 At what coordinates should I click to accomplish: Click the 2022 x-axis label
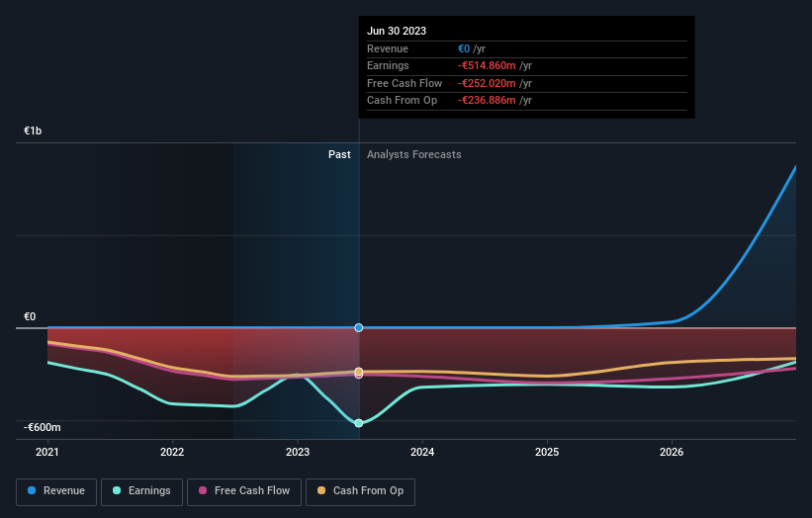(x=172, y=452)
